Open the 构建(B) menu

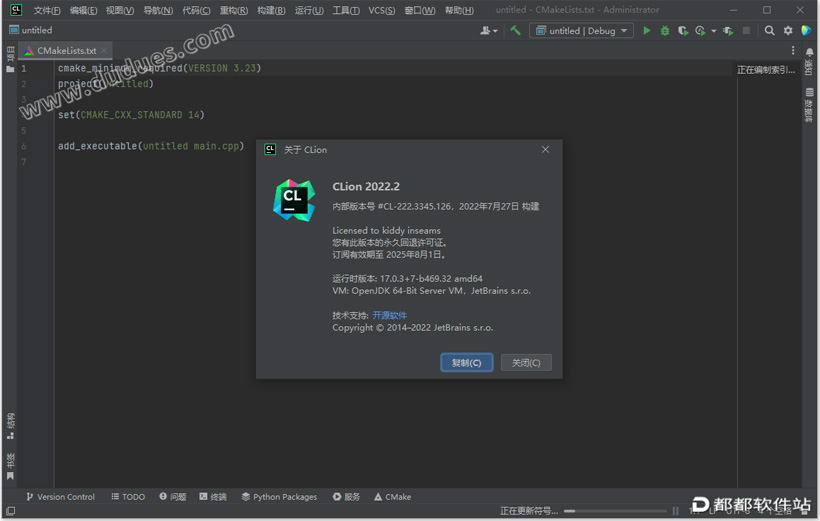[271, 10]
